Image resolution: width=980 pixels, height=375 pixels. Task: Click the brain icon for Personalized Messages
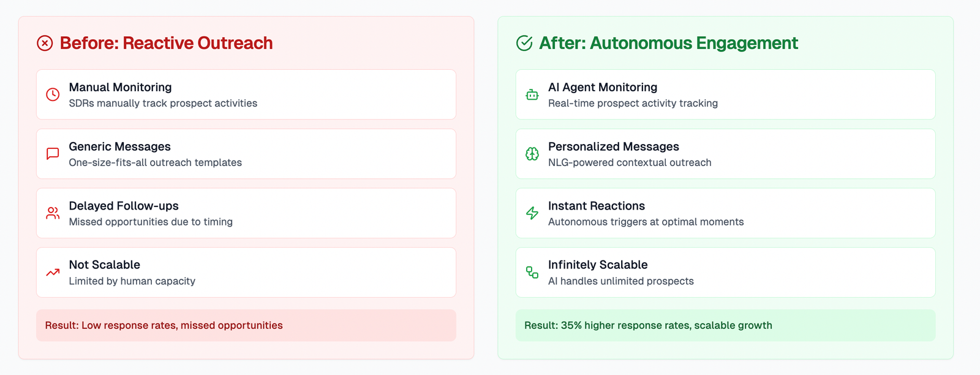[532, 154]
